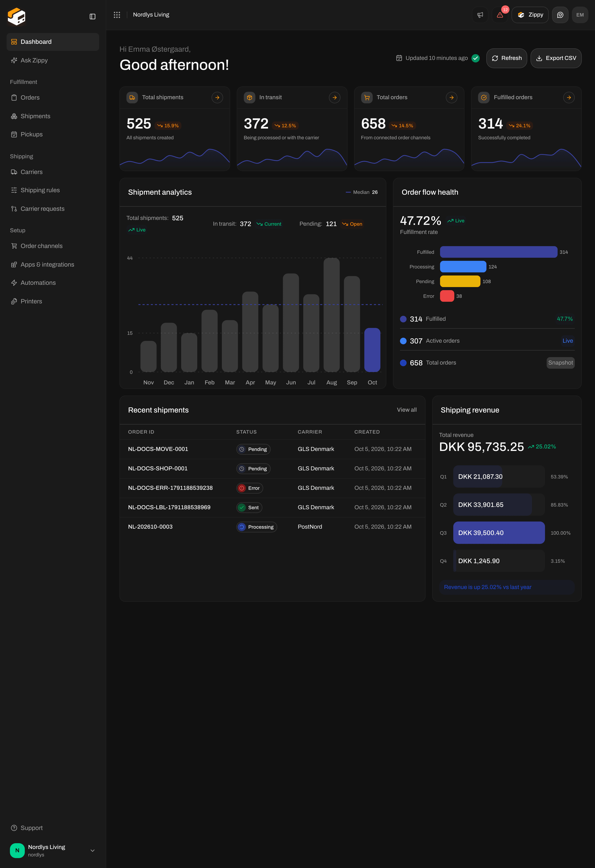
Task: Open Apps & integrations page
Action: (53, 265)
